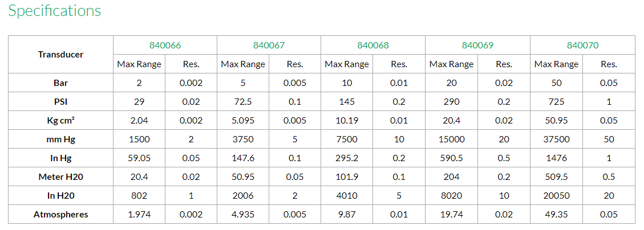
Task: Click Res. header under 840070
Action: click(x=609, y=64)
